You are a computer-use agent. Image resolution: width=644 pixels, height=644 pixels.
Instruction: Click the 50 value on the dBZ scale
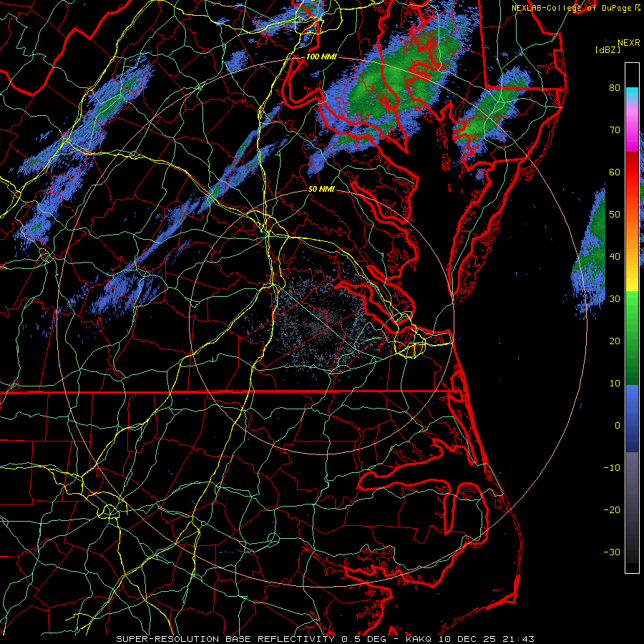pyautogui.click(x=615, y=215)
